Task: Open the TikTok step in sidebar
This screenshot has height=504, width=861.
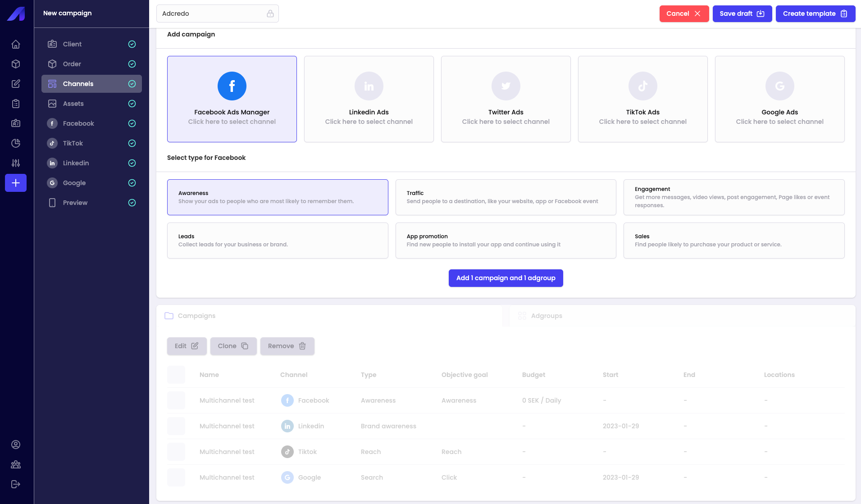Action: 91,143
